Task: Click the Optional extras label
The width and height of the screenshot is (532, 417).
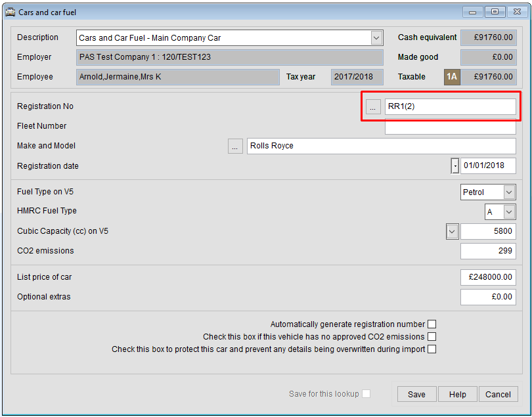Action: pyautogui.click(x=44, y=297)
